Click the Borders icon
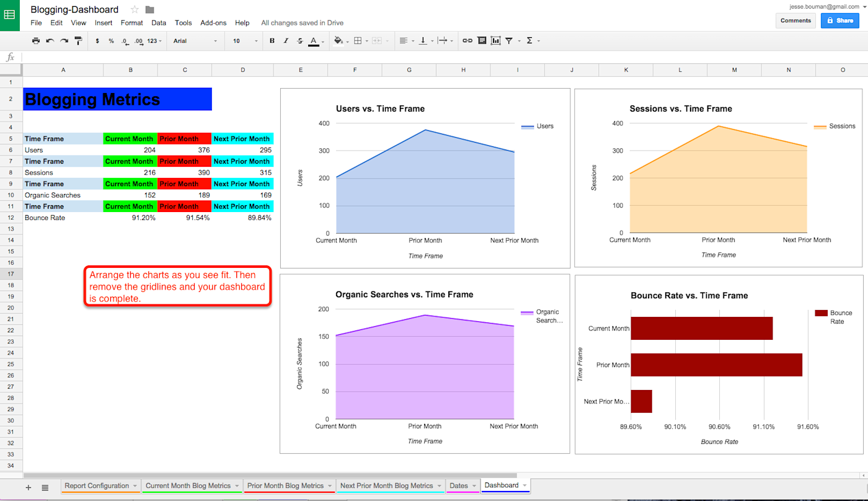Image resolution: width=868 pixels, height=501 pixels. tap(358, 41)
